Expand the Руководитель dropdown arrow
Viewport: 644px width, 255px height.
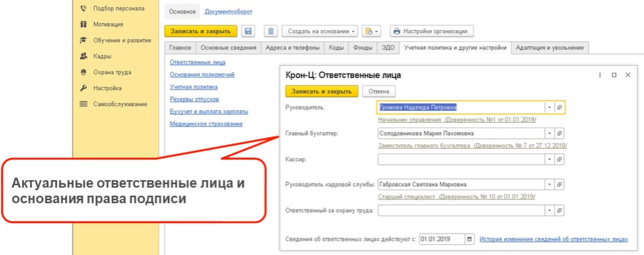coord(549,107)
